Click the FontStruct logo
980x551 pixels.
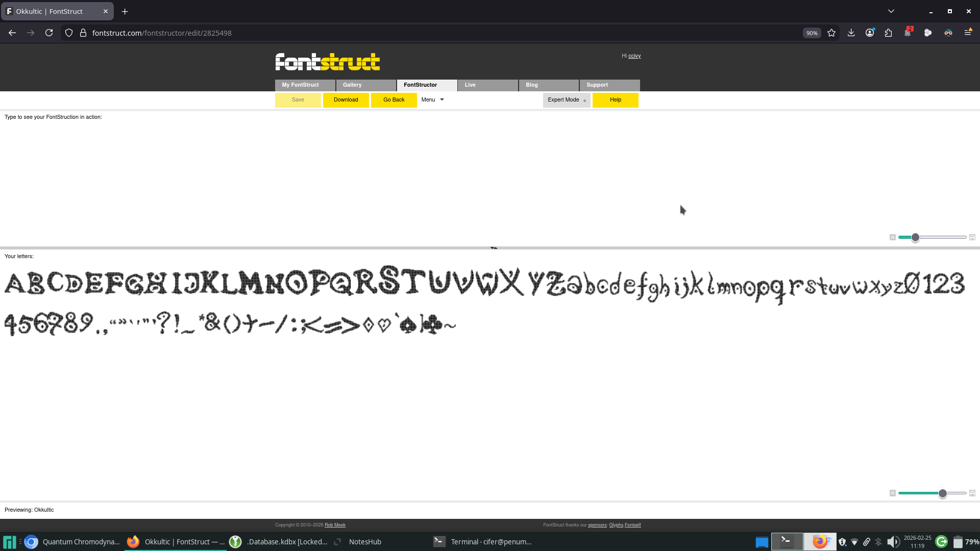pos(327,62)
